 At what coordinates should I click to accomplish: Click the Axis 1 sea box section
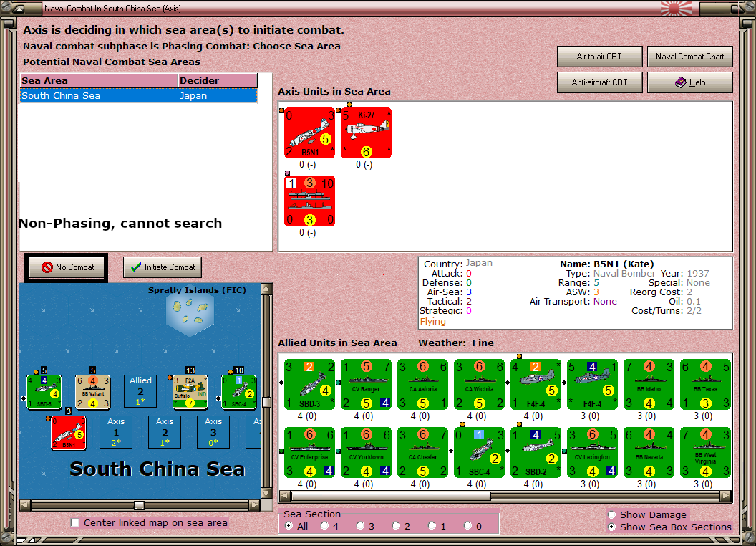tap(116, 433)
